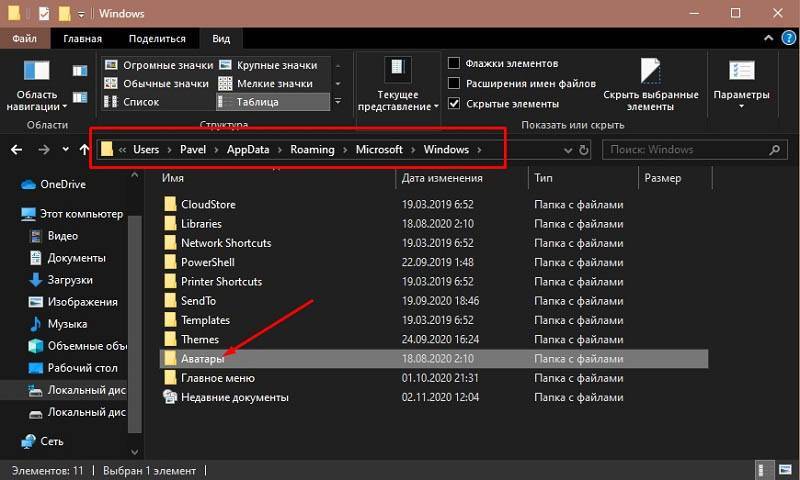Navigate to AppData in breadcrumb
The width and height of the screenshot is (800, 480).
[x=248, y=149]
